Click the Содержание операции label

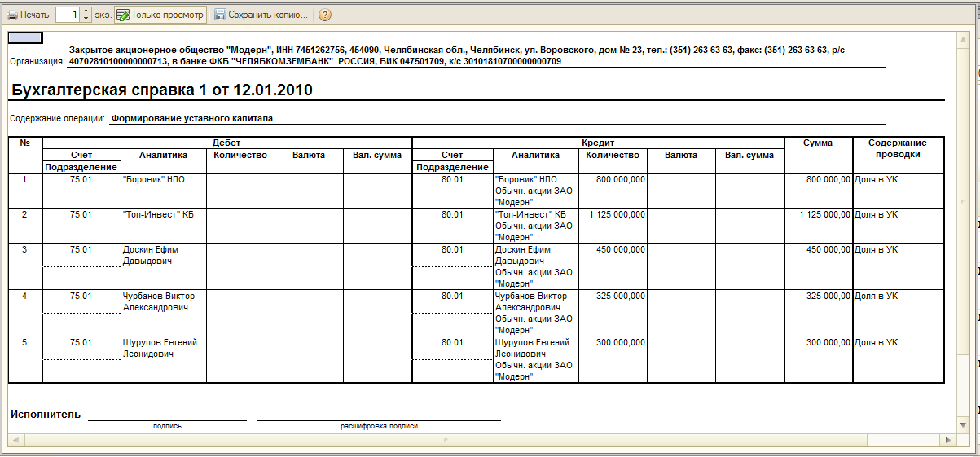(x=58, y=118)
